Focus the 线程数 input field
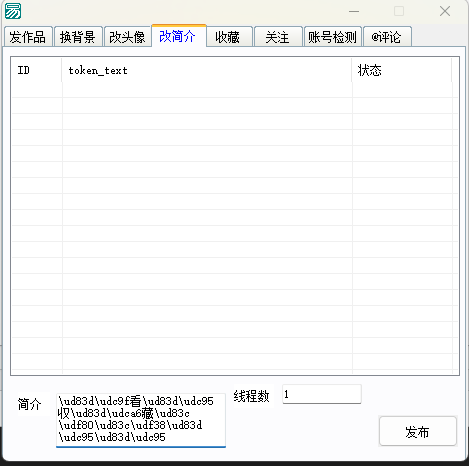This screenshot has width=469, height=466. 322,394
